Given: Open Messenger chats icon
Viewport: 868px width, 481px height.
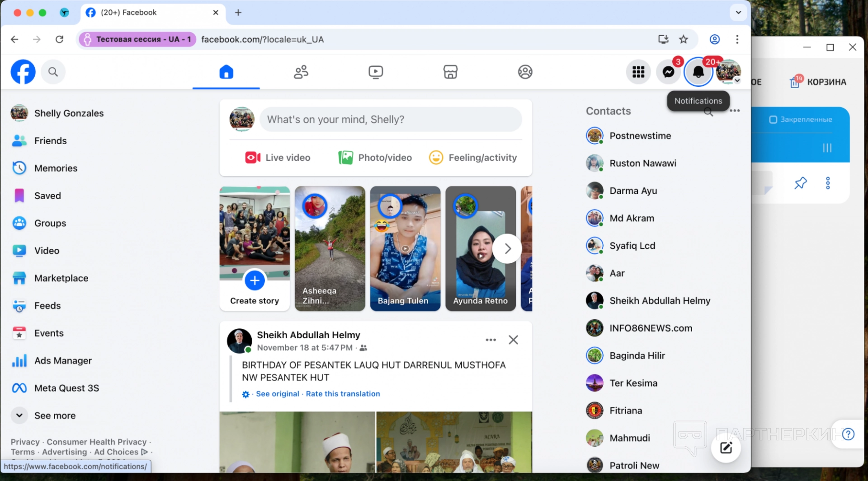Looking at the screenshot, I should 668,72.
